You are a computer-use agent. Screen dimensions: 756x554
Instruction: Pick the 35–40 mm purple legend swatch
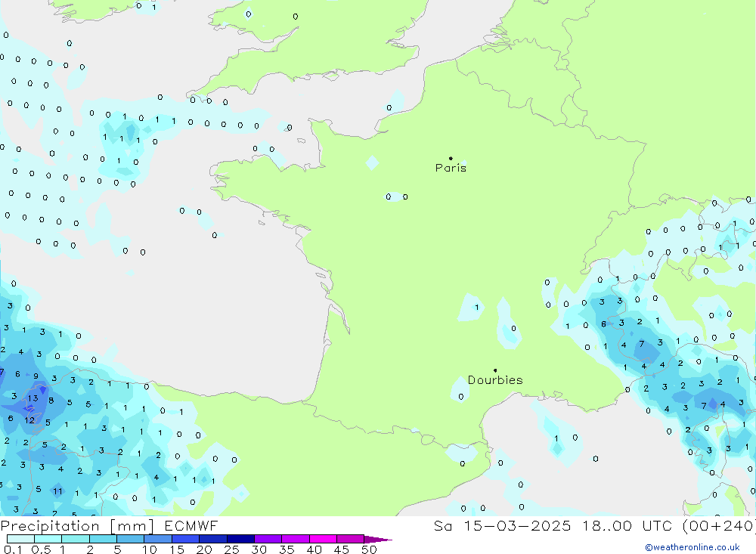pos(296,539)
